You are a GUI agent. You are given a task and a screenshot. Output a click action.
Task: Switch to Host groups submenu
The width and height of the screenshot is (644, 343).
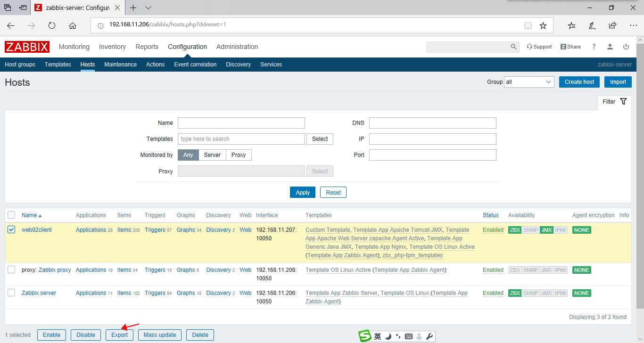click(20, 65)
